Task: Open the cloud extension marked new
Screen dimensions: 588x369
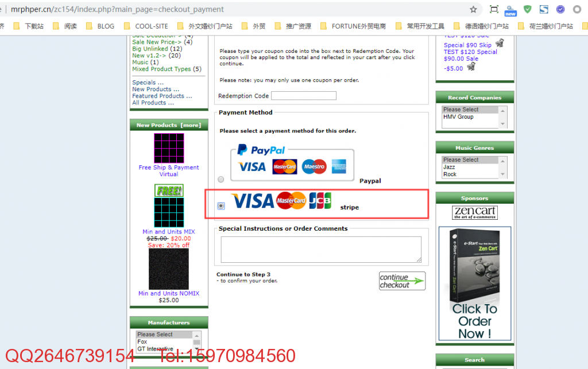Action: [510, 10]
